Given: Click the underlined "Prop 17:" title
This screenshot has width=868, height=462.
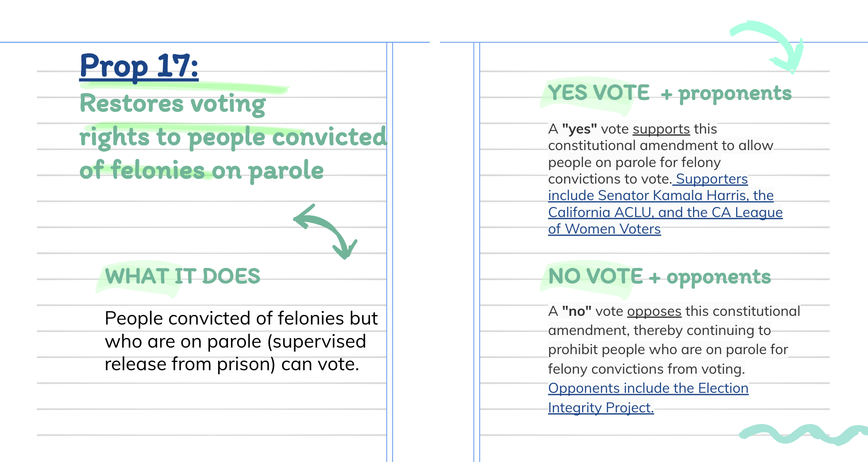Looking at the screenshot, I should tap(139, 66).
